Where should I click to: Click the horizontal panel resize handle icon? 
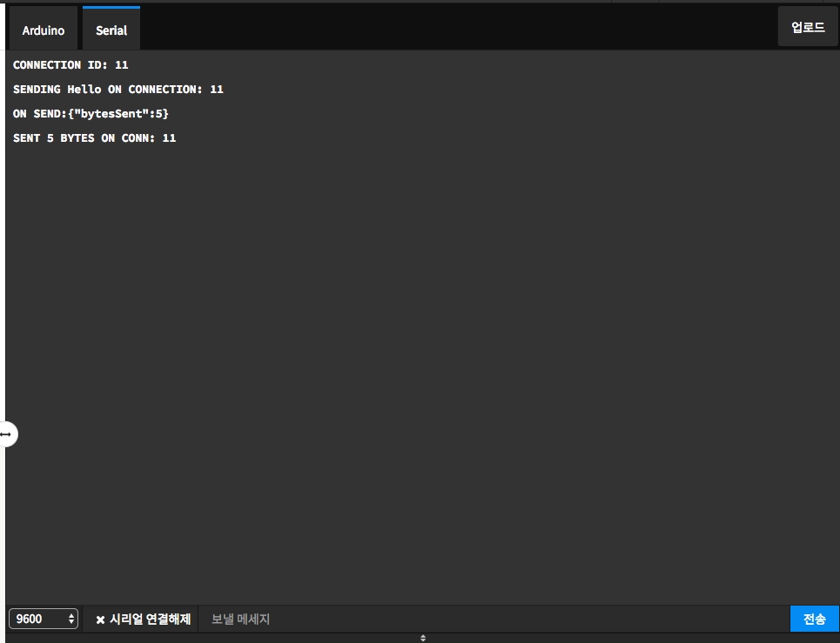click(x=7, y=434)
